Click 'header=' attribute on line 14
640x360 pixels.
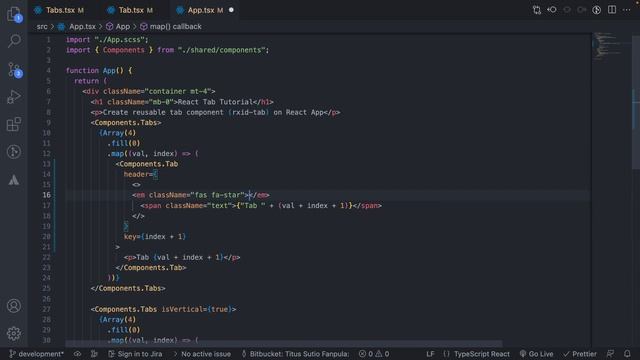138,174
